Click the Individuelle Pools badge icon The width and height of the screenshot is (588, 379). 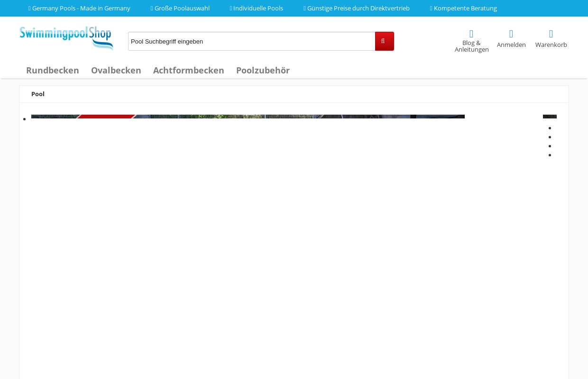[231, 8]
